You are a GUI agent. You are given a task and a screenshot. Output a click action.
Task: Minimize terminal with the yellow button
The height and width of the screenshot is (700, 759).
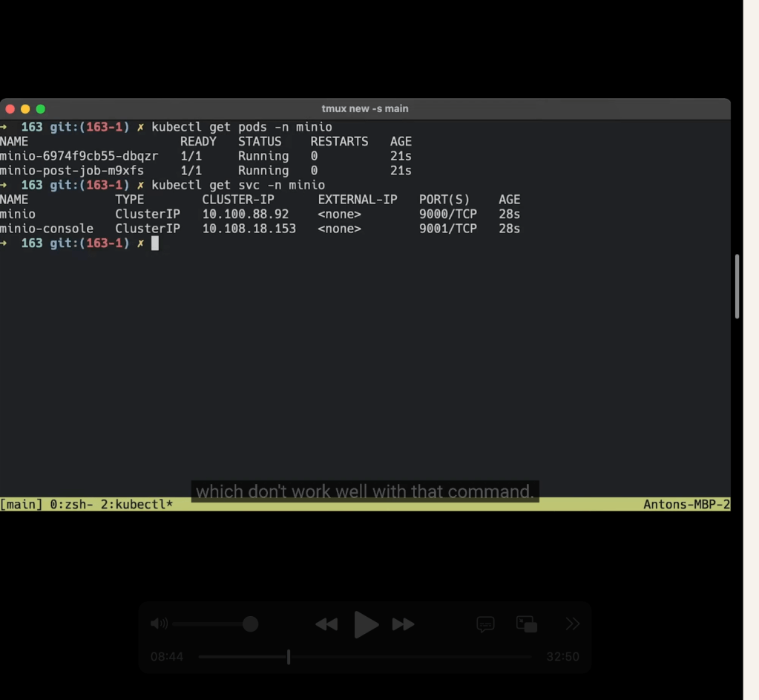(x=25, y=109)
